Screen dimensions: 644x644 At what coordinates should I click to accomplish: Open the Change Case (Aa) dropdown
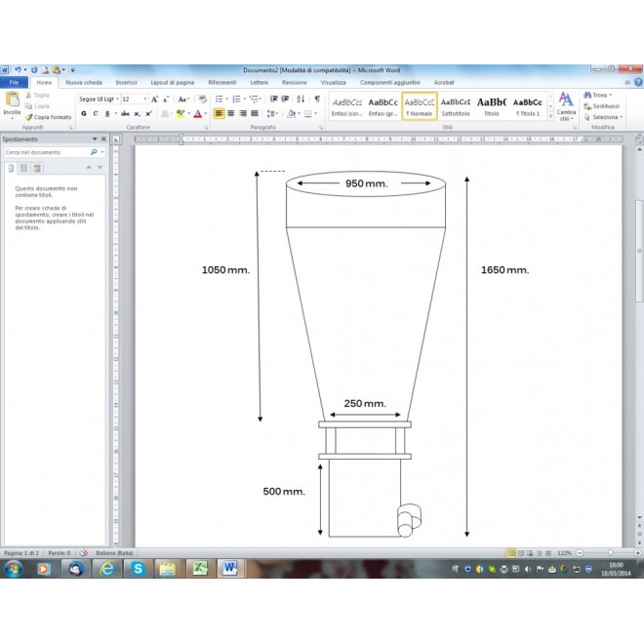pos(183,100)
